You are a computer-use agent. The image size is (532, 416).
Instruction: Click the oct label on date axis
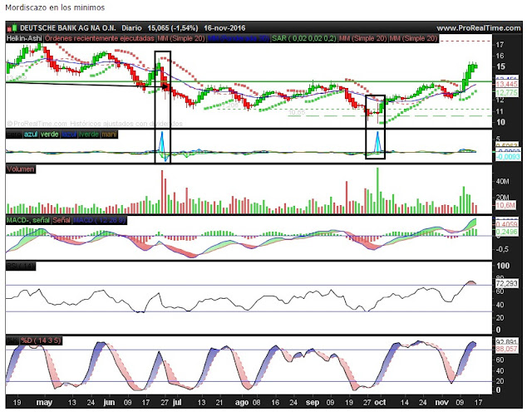tap(380, 403)
